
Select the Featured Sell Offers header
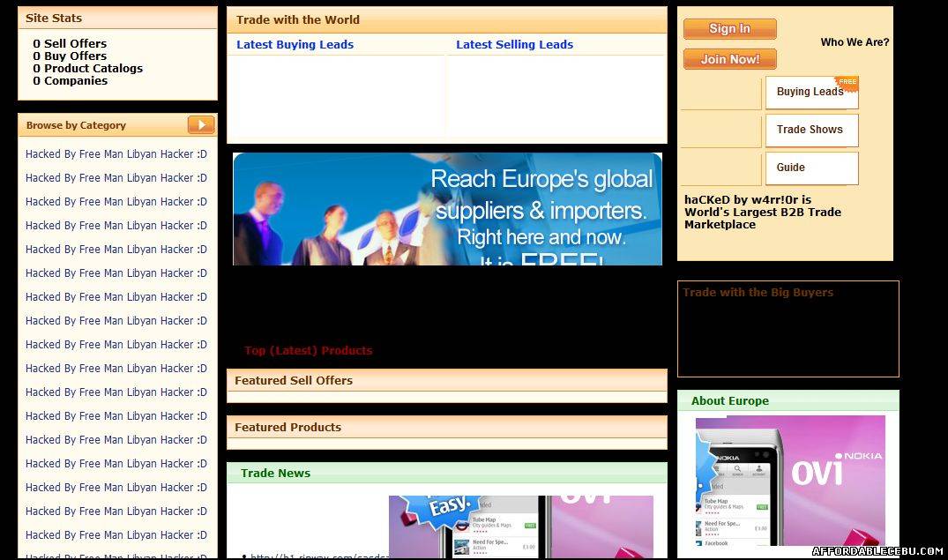click(447, 380)
